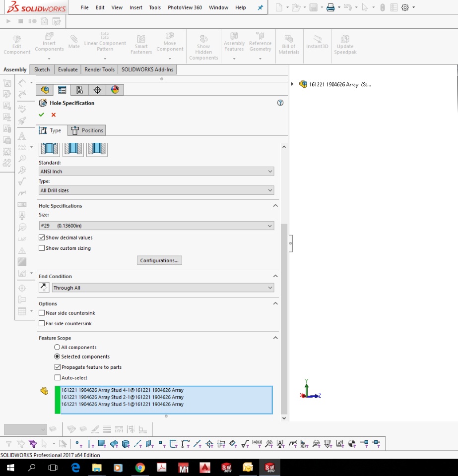Open the File menu
This screenshot has height=476, width=458.
[84, 7]
